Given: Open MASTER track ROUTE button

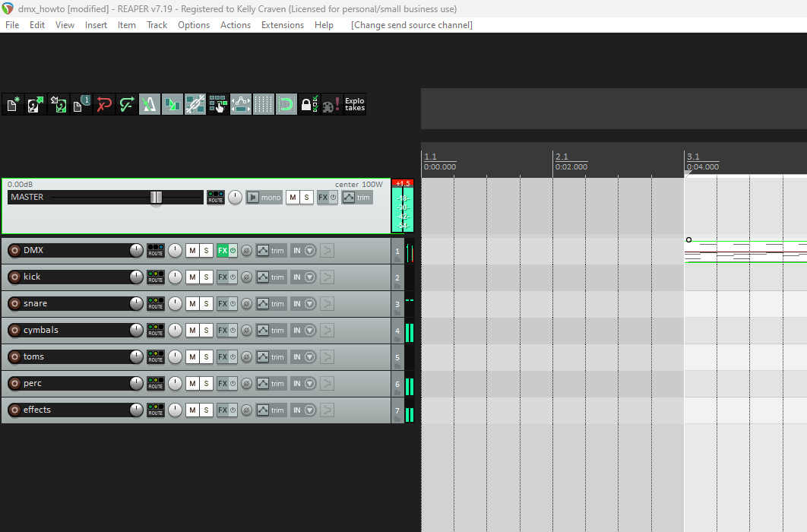Looking at the screenshot, I should [215, 198].
